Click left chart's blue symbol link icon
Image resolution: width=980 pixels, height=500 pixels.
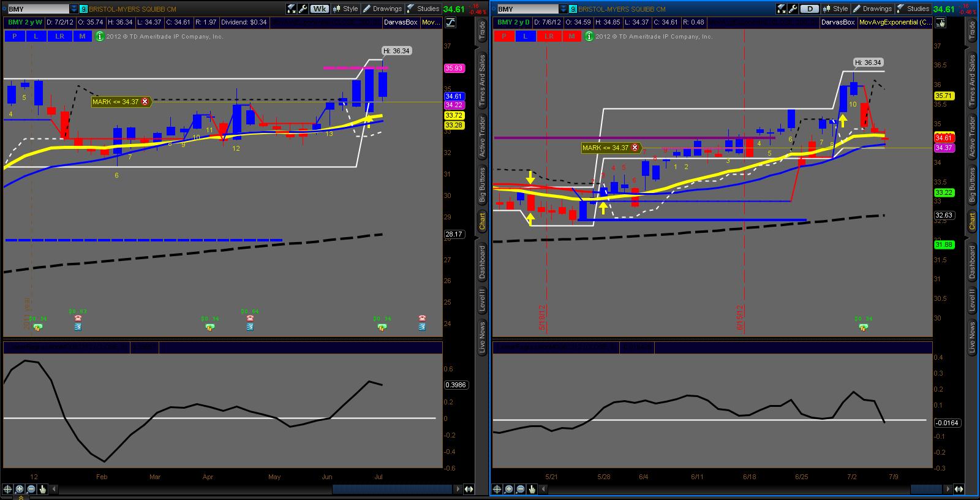83,9
